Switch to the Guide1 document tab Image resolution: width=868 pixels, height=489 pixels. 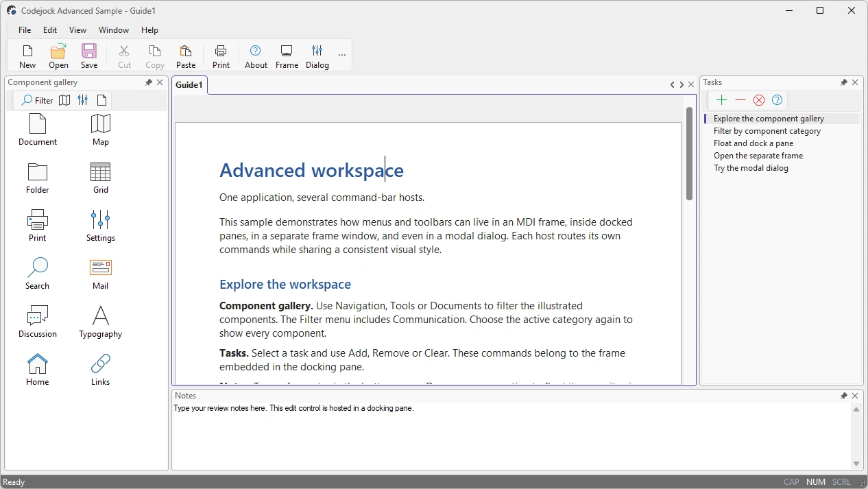pos(190,85)
